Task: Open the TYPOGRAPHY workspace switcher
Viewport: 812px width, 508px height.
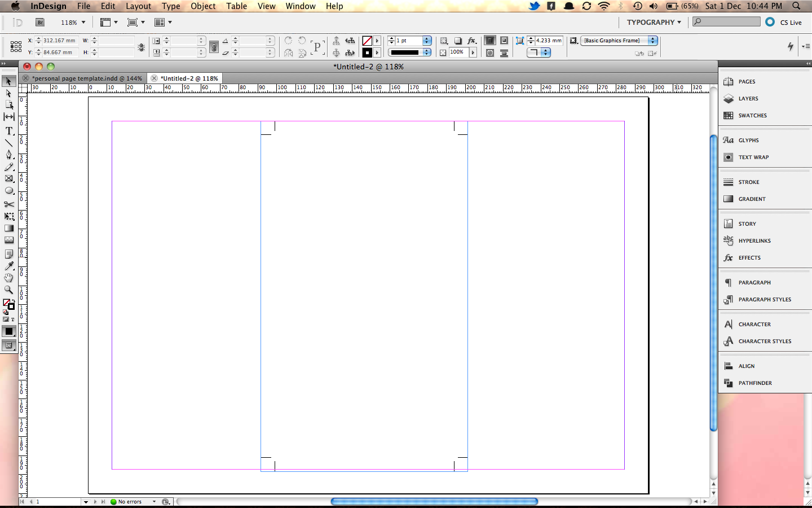Action: [x=654, y=23]
